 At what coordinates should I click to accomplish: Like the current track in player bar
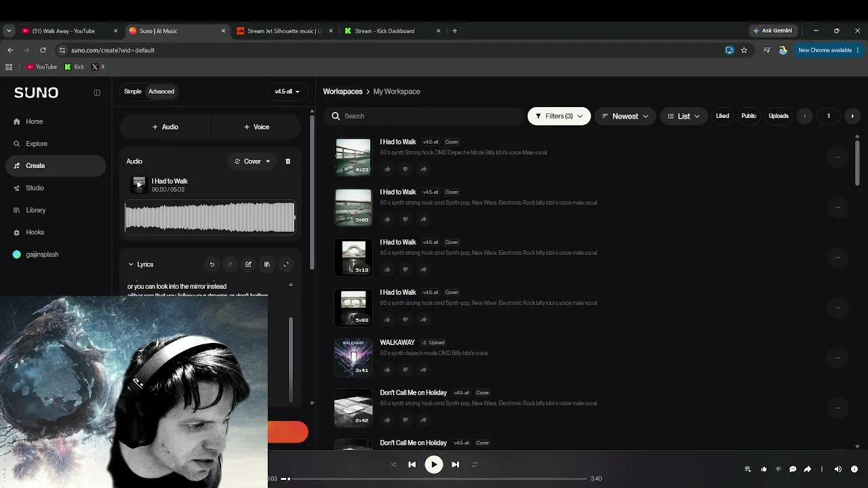click(x=764, y=469)
